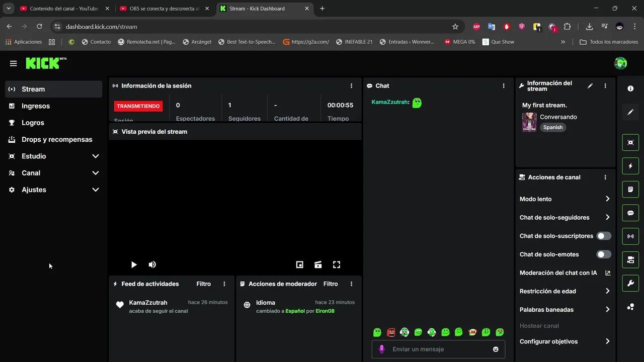The image size is (644, 362).
Task: Open a new browser tab
Action: 323,9
